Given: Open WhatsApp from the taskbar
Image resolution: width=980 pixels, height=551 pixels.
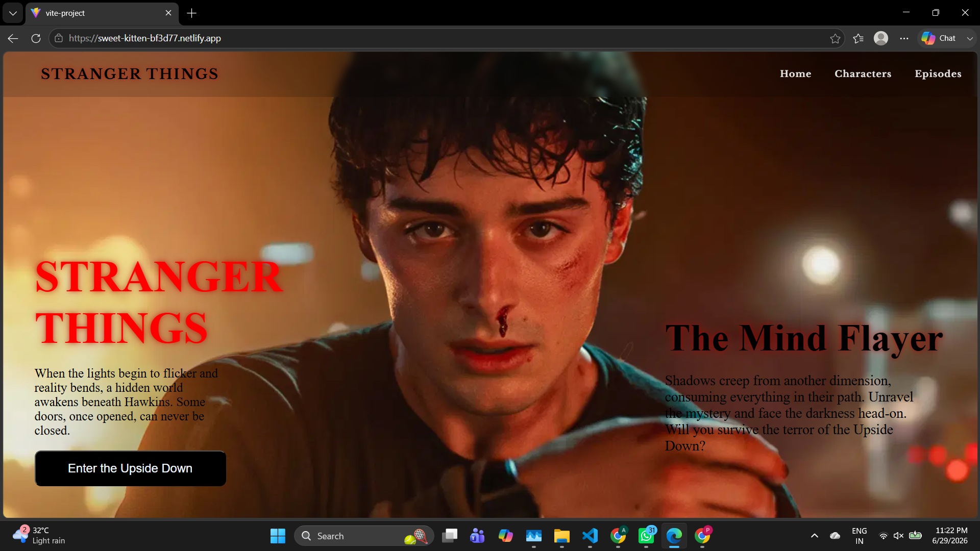Looking at the screenshot, I should [x=646, y=536].
